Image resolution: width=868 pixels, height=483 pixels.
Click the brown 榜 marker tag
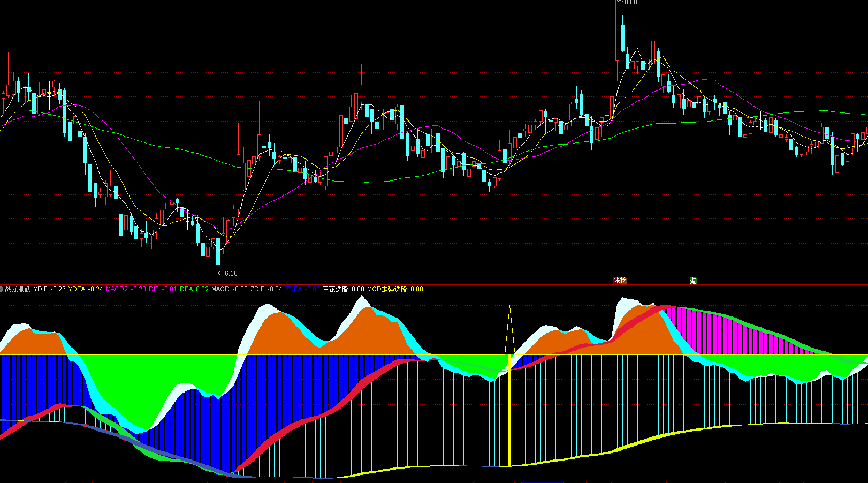click(623, 281)
